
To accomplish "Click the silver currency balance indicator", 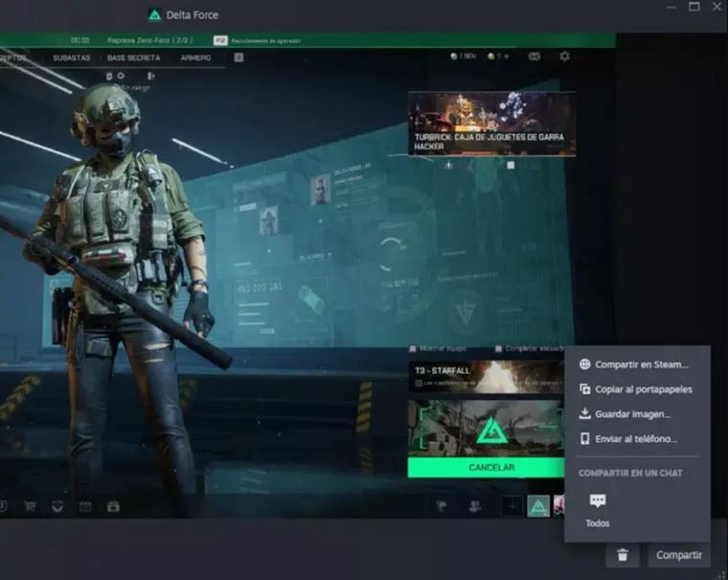I will pyautogui.click(x=464, y=57).
